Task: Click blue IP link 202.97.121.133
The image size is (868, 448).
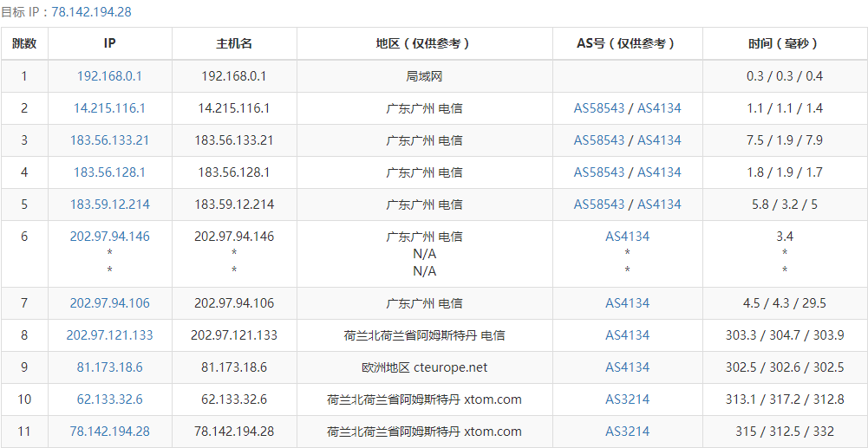Action: tap(109, 335)
